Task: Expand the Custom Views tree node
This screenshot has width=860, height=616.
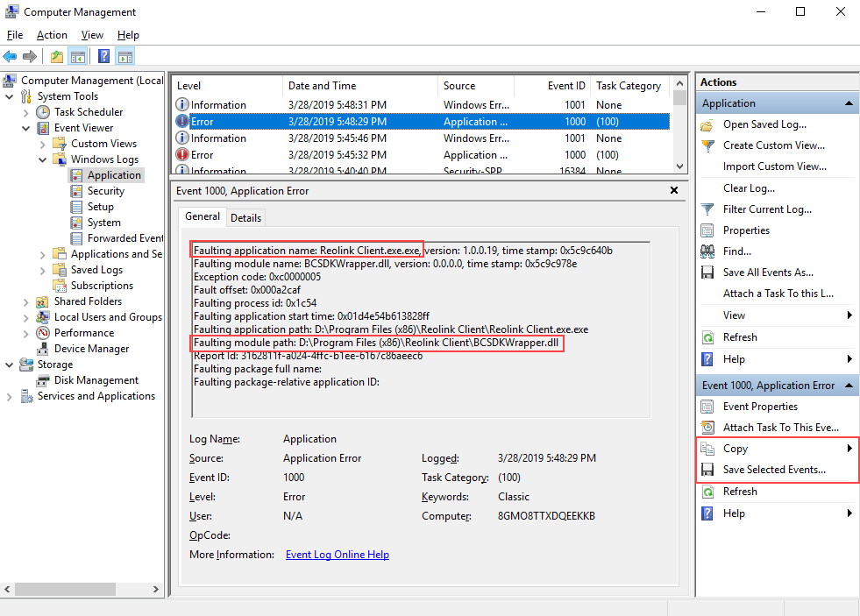Action: pos(42,144)
